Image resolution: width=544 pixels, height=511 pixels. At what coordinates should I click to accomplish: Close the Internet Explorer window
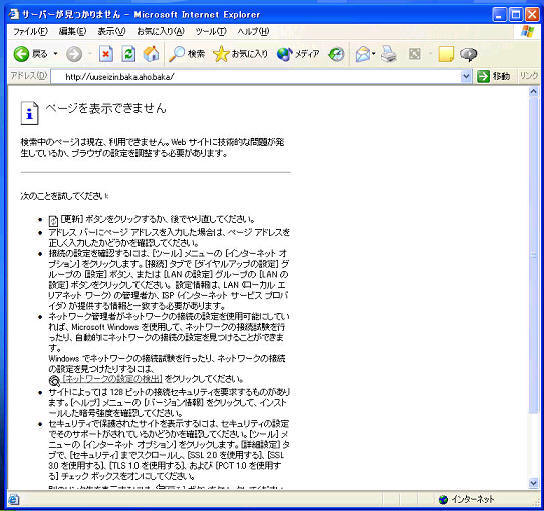532,15
